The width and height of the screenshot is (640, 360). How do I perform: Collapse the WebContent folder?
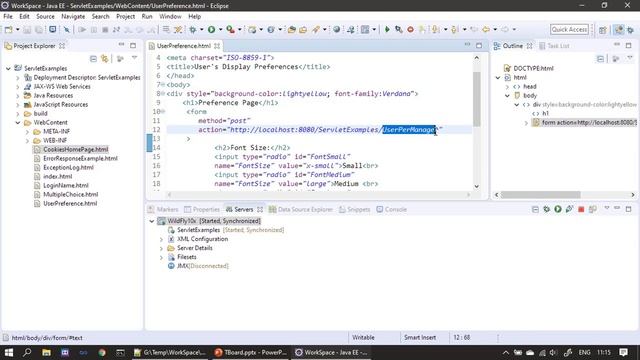[x=18, y=122]
